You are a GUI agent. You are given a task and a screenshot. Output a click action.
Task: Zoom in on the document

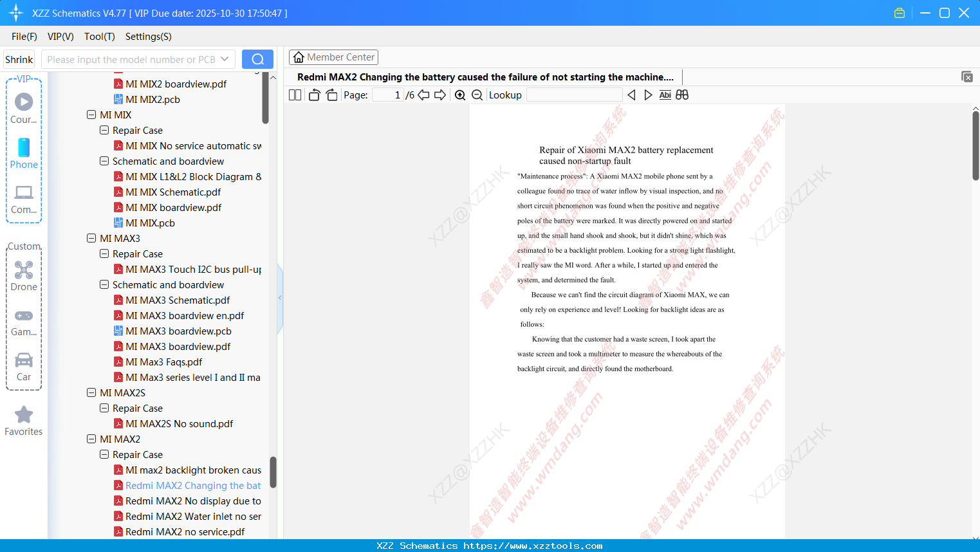click(x=460, y=95)
